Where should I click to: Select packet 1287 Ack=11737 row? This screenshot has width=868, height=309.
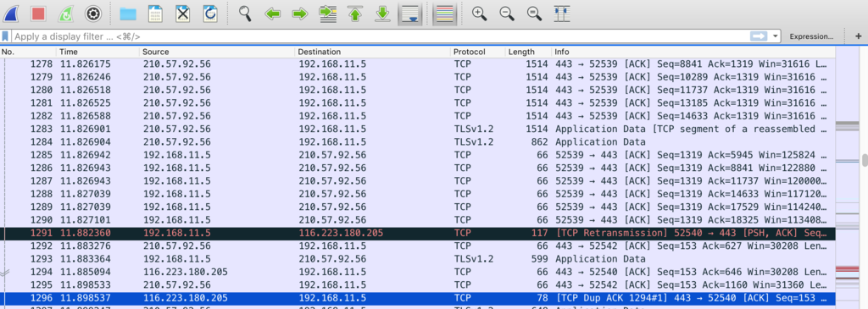point(417,181)
